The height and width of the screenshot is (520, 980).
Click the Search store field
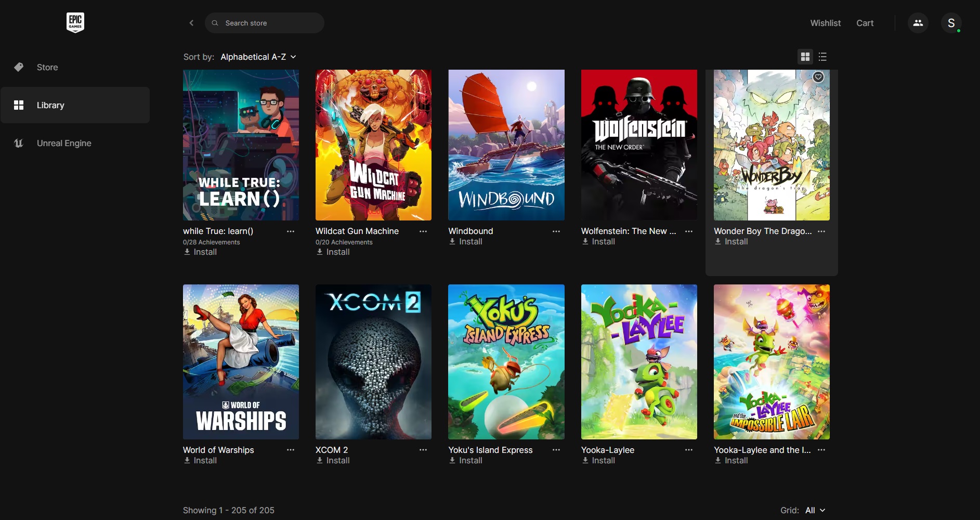click(x=265, y=23)
